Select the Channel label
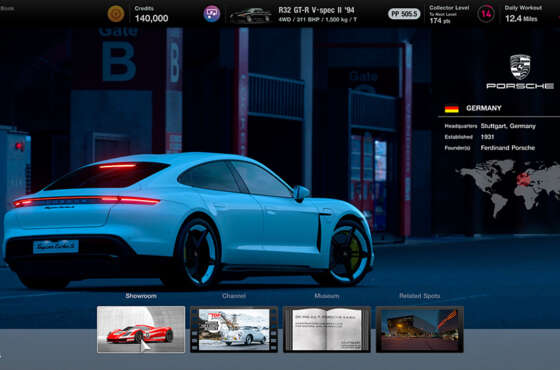560x370 pixels. pyautogui.click(x=234, y=296)
